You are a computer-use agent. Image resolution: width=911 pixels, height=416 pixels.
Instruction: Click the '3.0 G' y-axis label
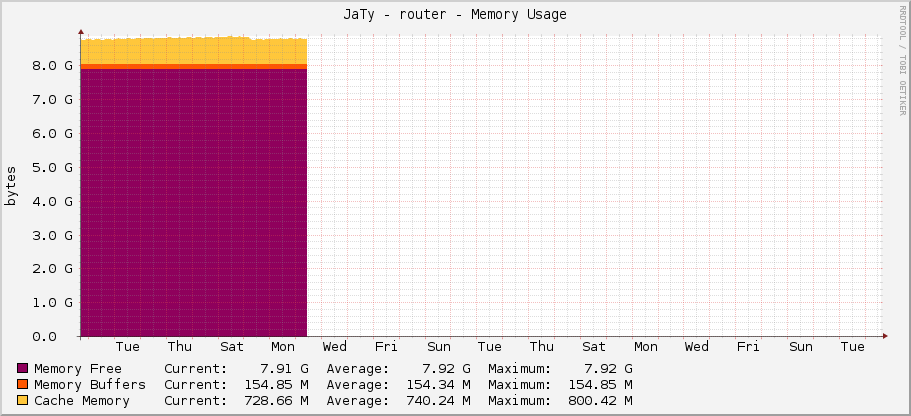click(52, 235)
